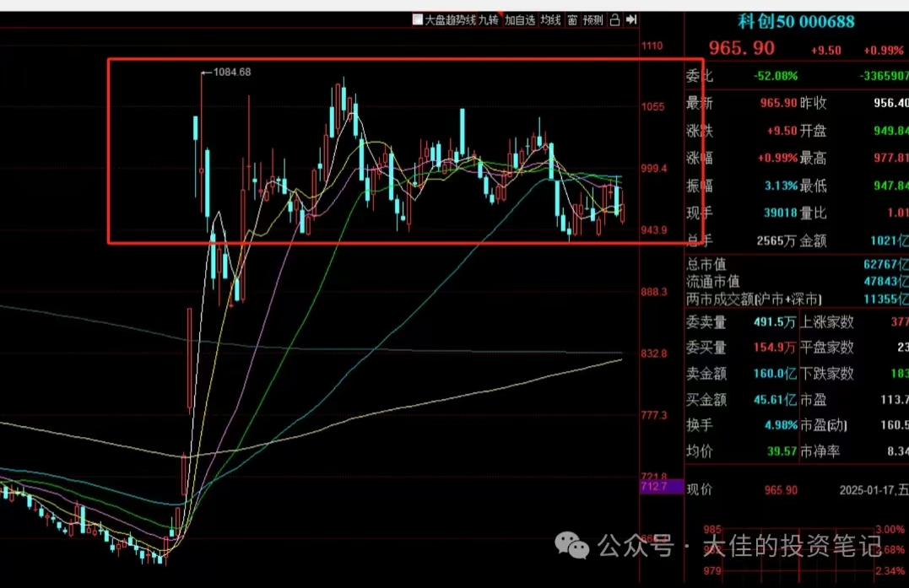
Task: Click the 现价 current price row
Action: 700,490
